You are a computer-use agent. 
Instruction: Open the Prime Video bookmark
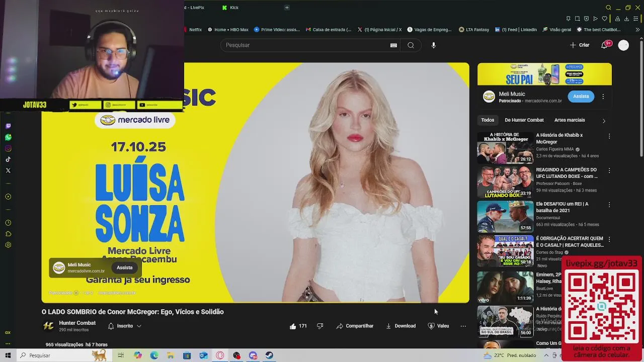click(x=277, y=30)
